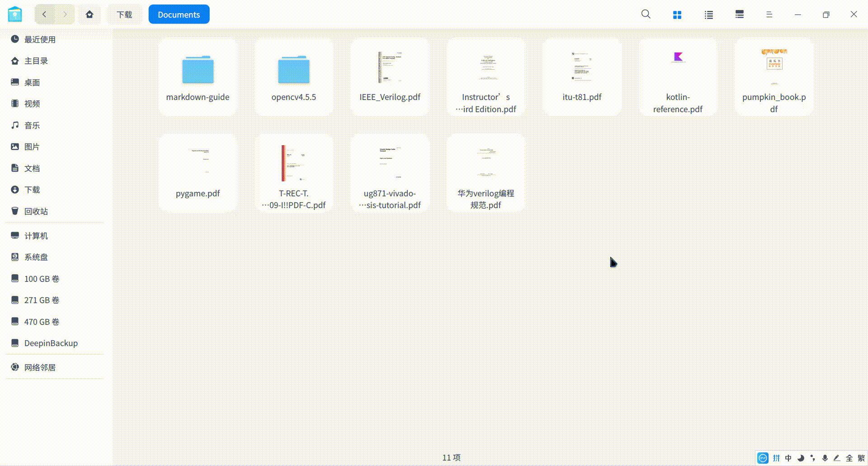
Task: Select the grid icon view mode
Action: (677, 14)
